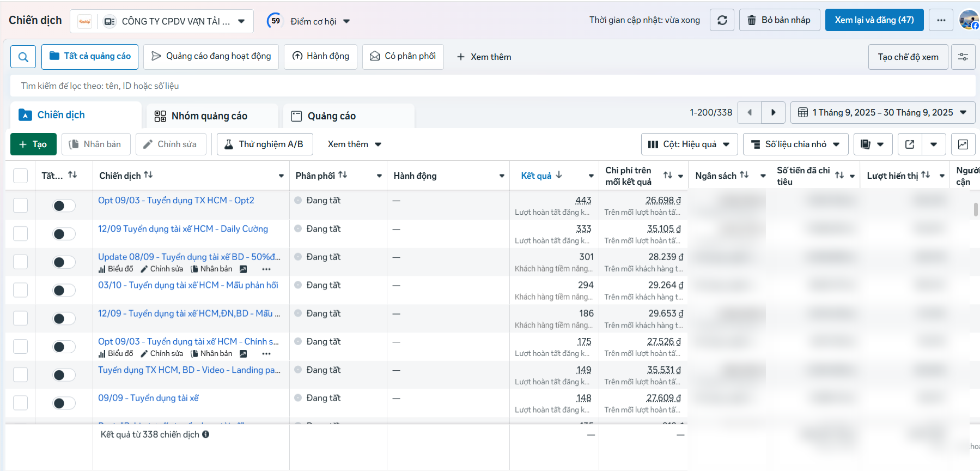Open export options dropdown arrow
This screenshot has height=471, width=980.
[x=934, y=144]
